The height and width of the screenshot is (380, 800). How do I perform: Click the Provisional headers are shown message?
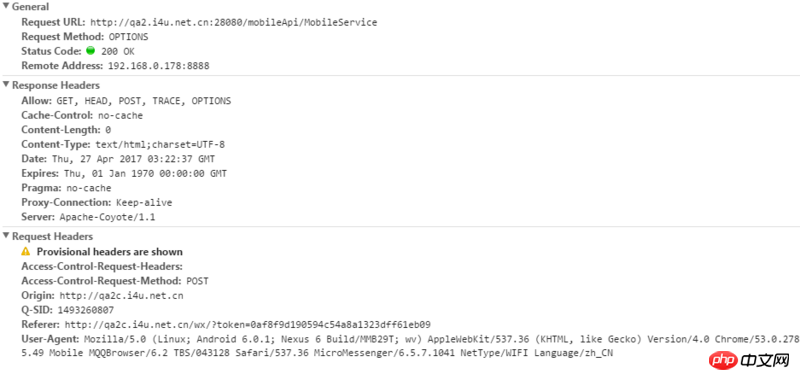(x=110, y=251)
